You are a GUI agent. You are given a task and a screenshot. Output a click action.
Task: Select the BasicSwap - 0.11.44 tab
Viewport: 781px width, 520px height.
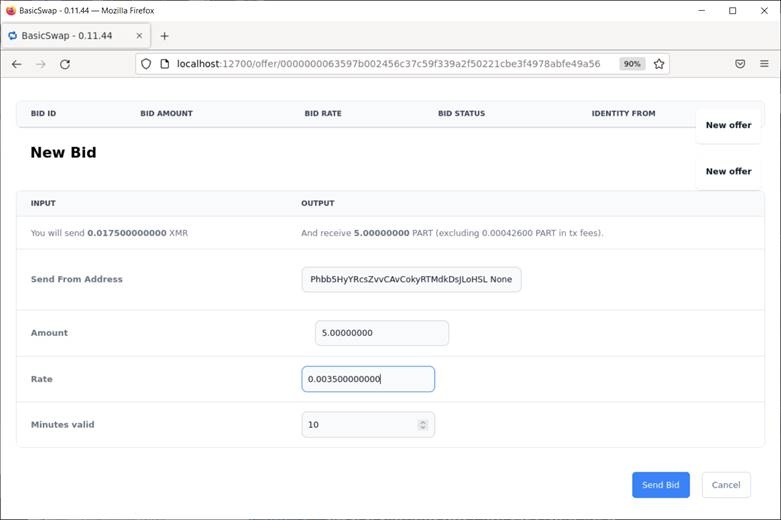click(76, 36)
